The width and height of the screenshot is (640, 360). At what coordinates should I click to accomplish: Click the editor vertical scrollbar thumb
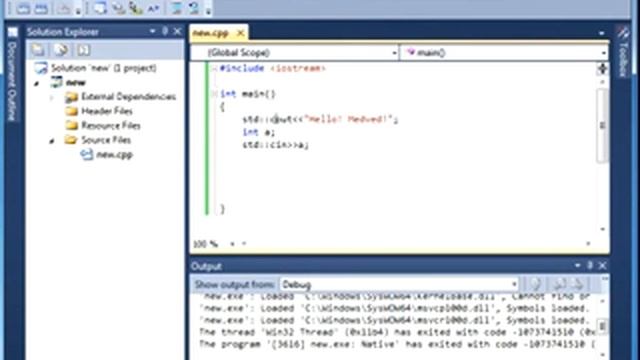[602, 125]
